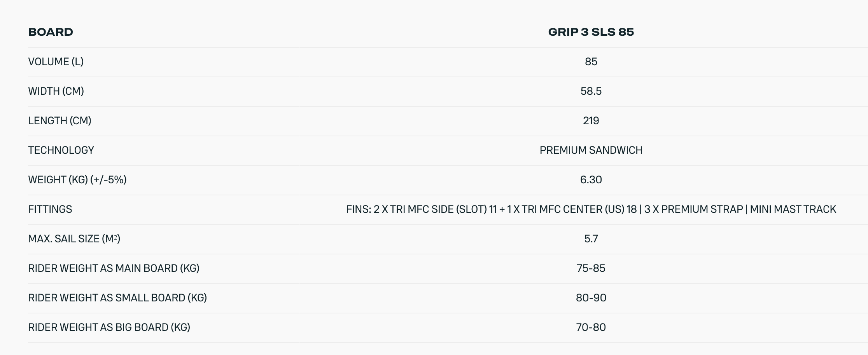Screen dimensions: 868x355
Task: Select RIDER WEIGHT AS SMALL BOARD label
Action: (117, 298)
